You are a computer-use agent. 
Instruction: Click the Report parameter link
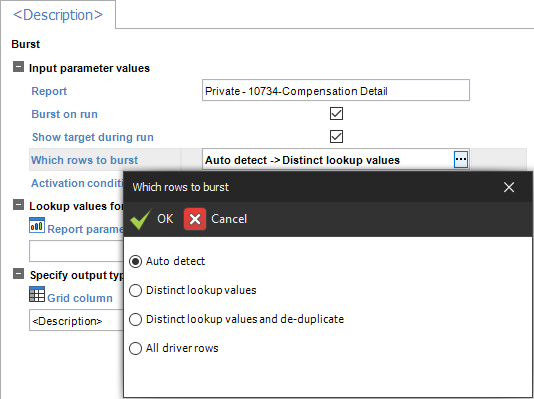click(85, 229)
